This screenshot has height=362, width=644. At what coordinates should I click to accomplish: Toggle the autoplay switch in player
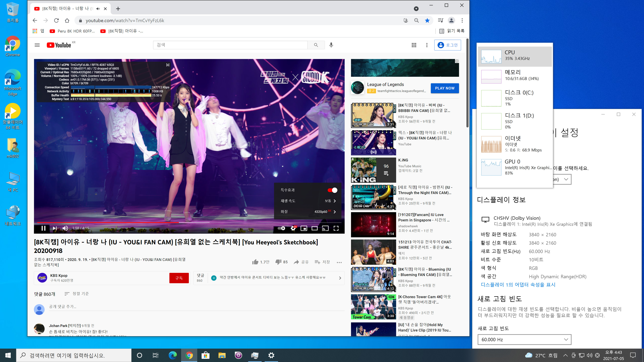point(282,228)
